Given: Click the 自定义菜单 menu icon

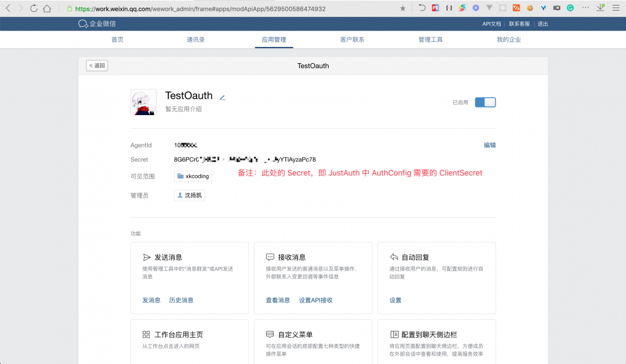Looking at the screenshot, I should tap(270, 334).
